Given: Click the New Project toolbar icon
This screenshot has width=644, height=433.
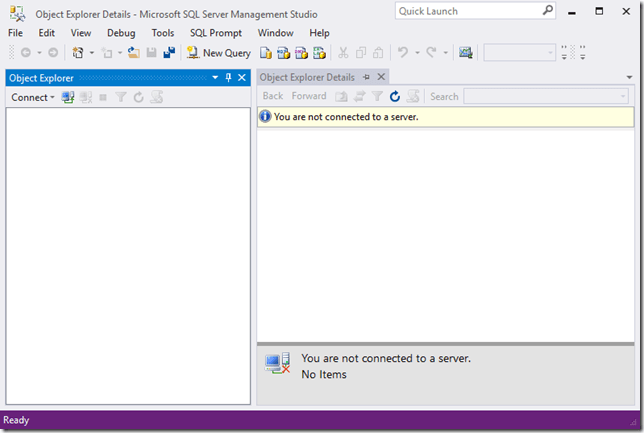Looking at the screenshot, I should coord(78,53).
